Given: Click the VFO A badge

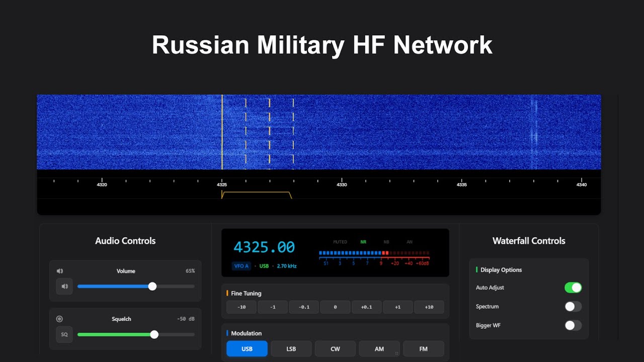Looking at the screenshot, I should pyautogui.click(x=242, y=266).
